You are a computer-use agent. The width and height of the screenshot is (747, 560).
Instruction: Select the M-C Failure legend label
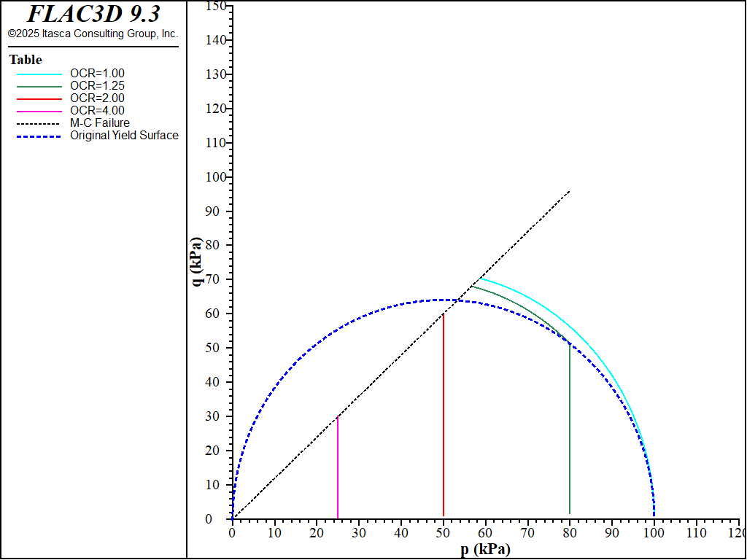(x=100, y=123)
